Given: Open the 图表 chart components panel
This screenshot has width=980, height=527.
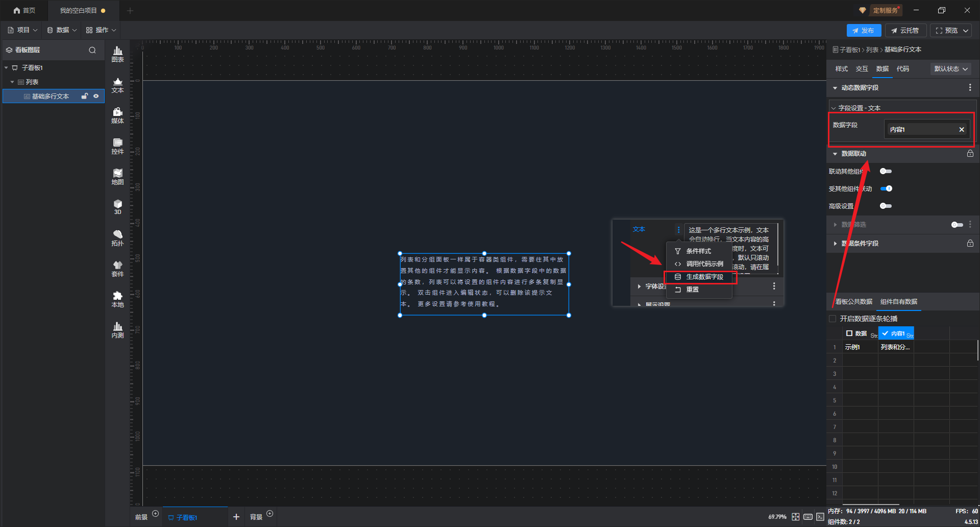Looking at the screenshot, I should point(117,54).
